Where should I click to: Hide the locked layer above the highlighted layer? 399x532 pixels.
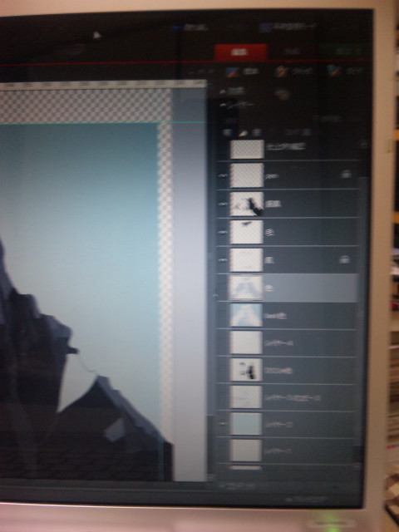pyautogui.click(x=223, y=260)
